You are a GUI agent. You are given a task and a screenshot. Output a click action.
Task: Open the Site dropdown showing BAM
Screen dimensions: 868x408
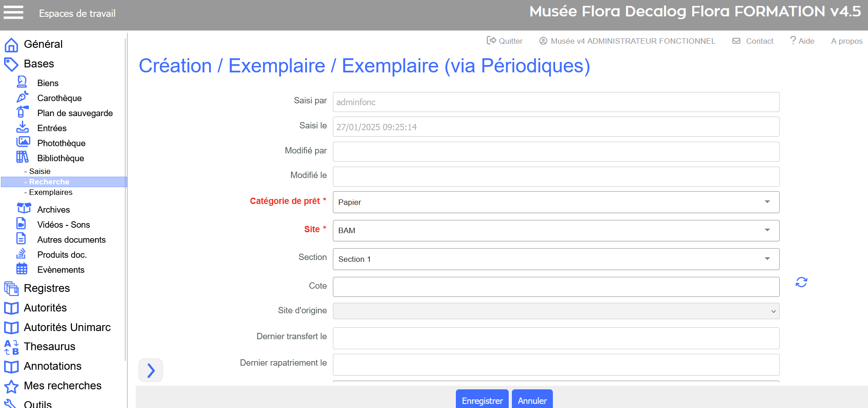pyautogui.click(x=556, y=231)
